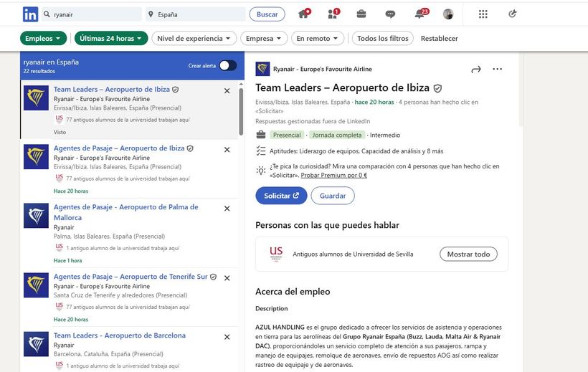Open the profile avatar menu
The width and height of the screenshot is (588, 372).
click(x=448, y=14)
